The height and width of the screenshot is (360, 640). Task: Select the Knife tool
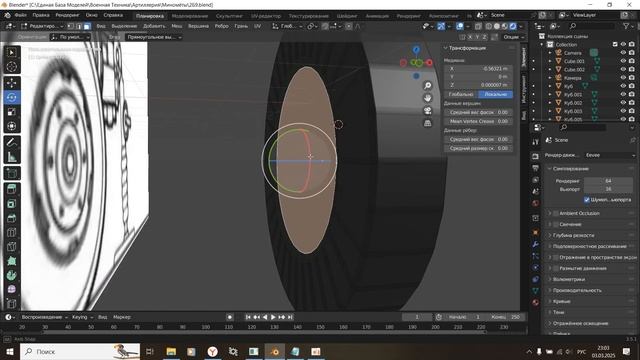[11, 247]
